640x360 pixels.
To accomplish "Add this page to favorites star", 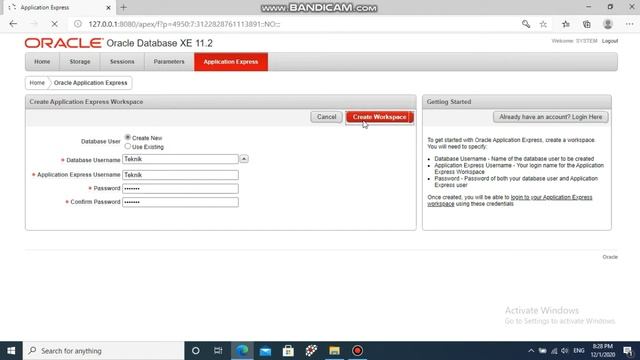I will coord(543,24).
